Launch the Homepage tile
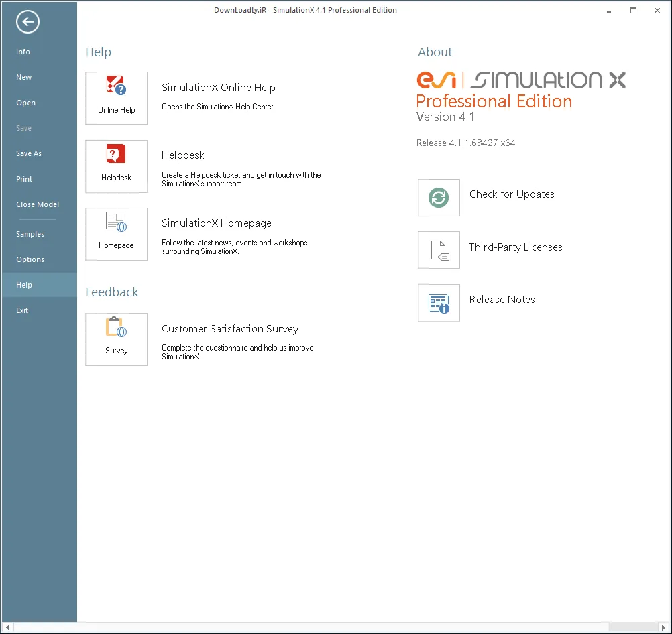Viewport: 672px width, 634px height. click(116, 234)
